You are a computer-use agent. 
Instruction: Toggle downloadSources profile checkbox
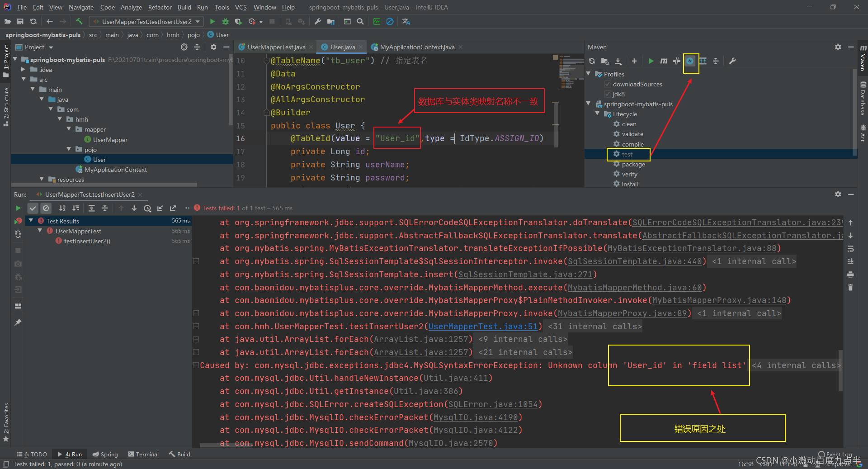point(608,84)
